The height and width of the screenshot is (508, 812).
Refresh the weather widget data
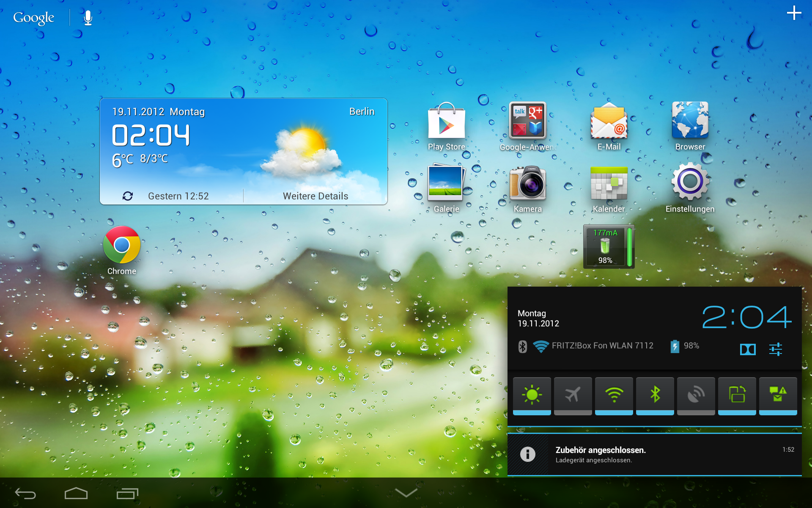tap(128, 196)
